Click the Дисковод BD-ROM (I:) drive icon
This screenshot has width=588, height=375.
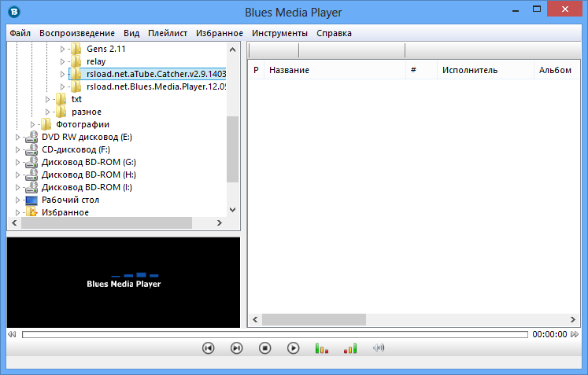point(31,187)
